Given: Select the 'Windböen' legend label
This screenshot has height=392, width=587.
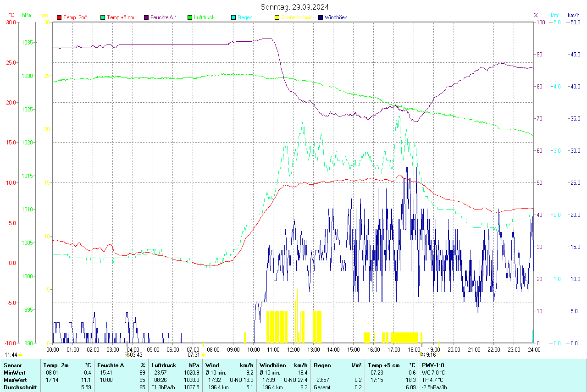Looking at the screenshot, I should [336, 17].
